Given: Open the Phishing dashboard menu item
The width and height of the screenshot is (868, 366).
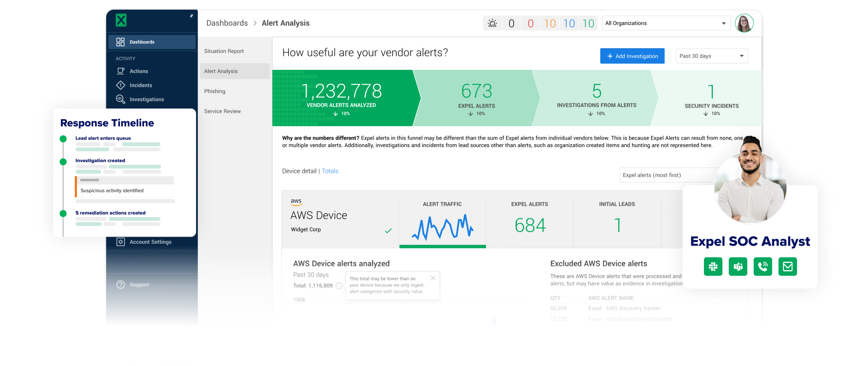Looking at the screenshot, I should click(x=215, y=91).
